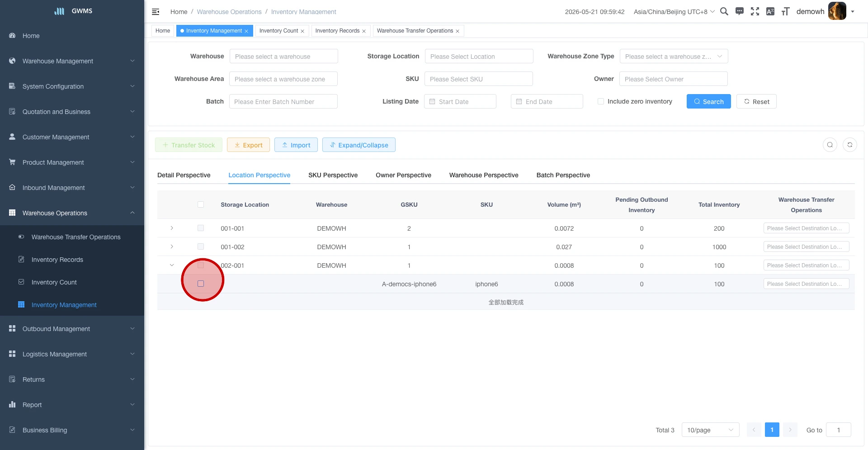Click the Reset button
This screenshot has width=868, height=450.
pos(756,101)
